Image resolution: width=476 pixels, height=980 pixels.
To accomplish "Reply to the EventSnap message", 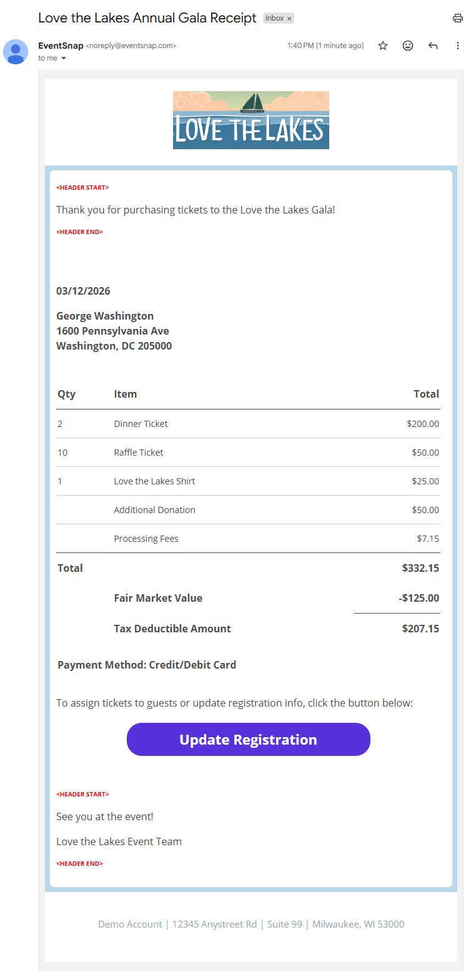I will tap(433, 46).
